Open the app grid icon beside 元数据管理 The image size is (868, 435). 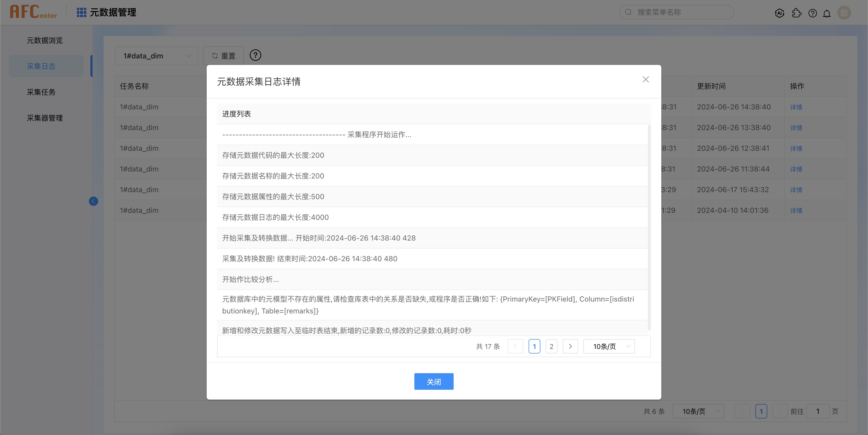point(82,12)
